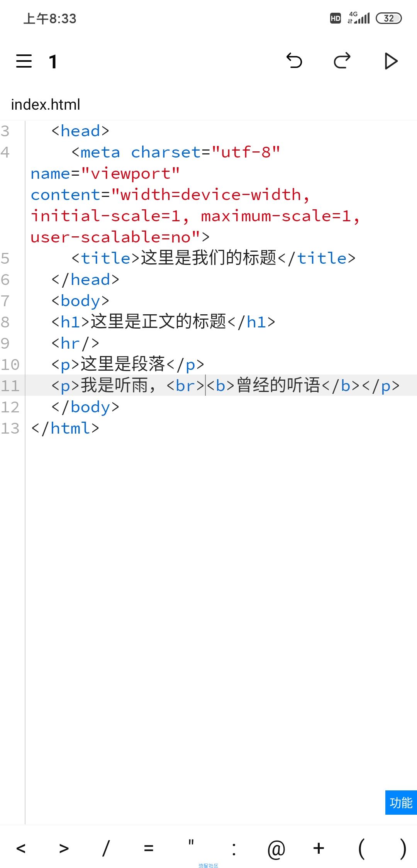Insert a greater-than symbol from shortcut bar
The height and width of the screenshot is (868, 417).
pos(64,848)
